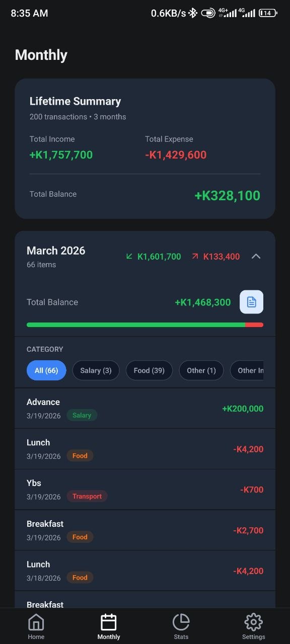The width and height of the screenshot is (290, 644).
Task: Toggle the Salary (3) category filter
Action: pos(96,370)
